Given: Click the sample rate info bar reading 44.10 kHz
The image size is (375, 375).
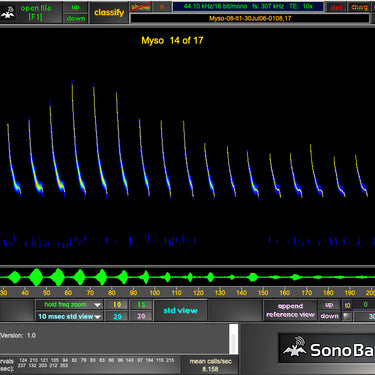Looking at the screenshot, I should 248,7.
